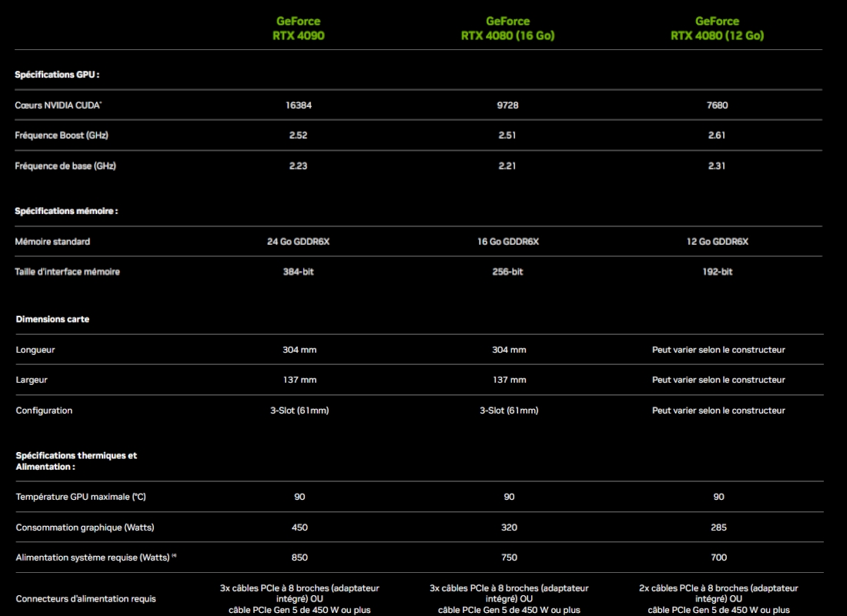
Task: Click the Consommation graphique (Watts) label
Action: [85, 527]
